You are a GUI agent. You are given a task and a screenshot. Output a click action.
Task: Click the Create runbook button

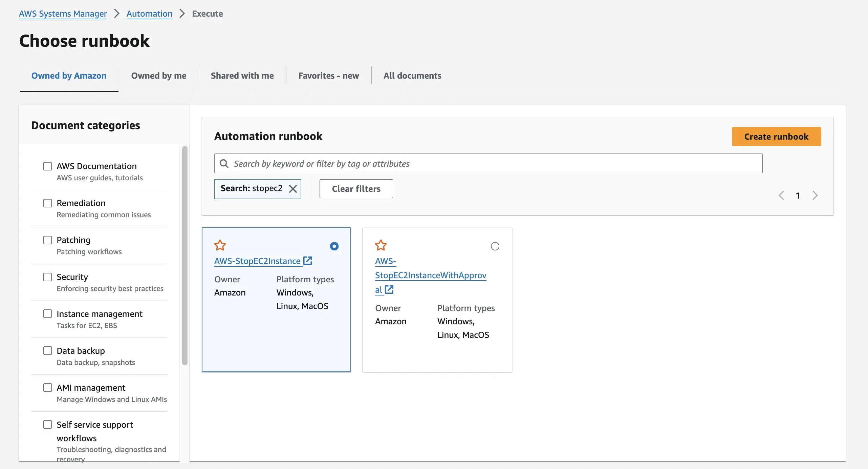coord(776,137)
